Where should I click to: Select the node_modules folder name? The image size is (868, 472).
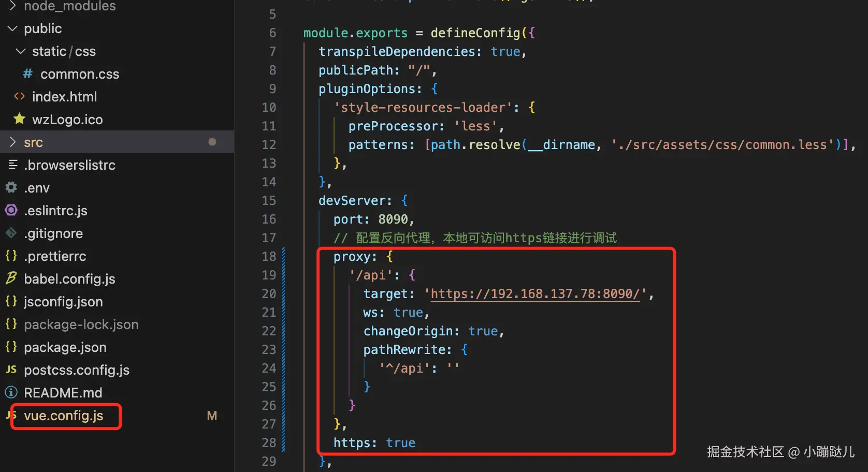click(70, 6)
